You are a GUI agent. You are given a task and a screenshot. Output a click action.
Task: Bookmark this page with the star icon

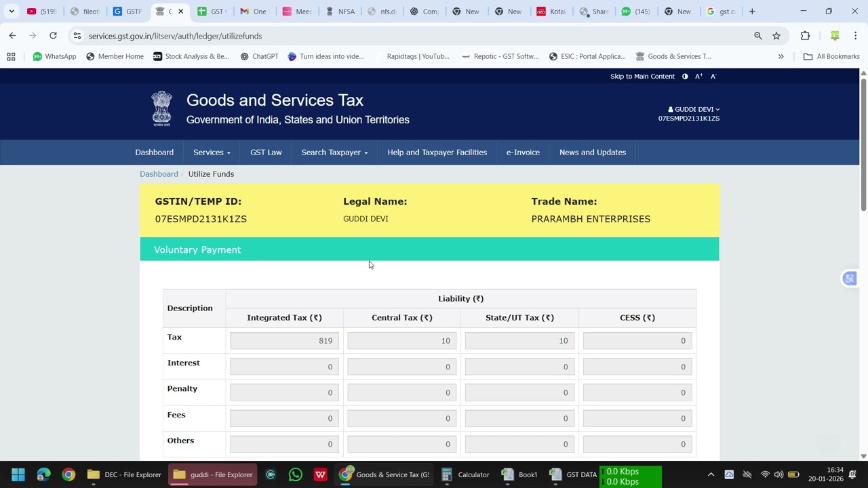click(776, 36)
